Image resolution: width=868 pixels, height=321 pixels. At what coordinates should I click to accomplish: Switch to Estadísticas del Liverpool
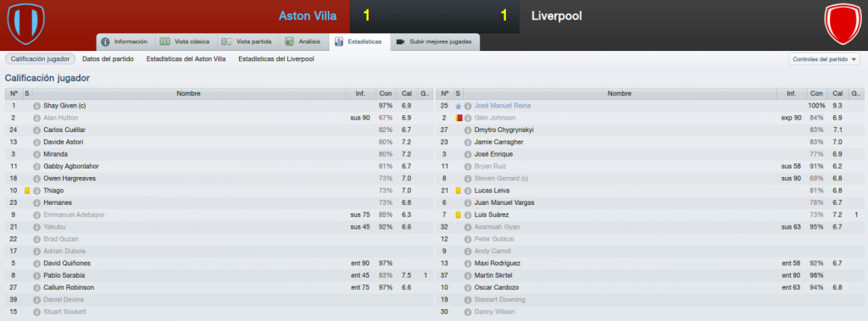point(276,58)
